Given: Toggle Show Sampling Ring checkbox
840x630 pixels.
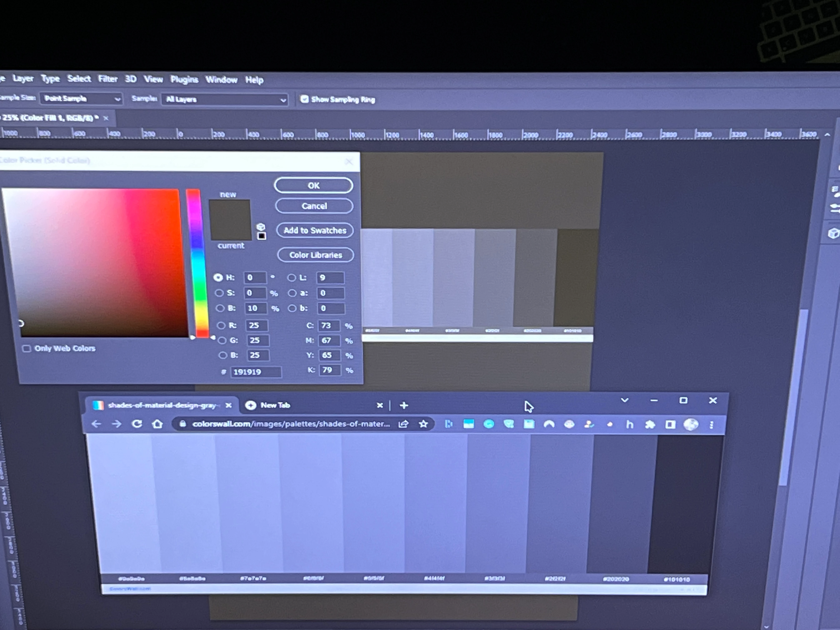Looking at the screenshot, I should [x=304, y=99].
